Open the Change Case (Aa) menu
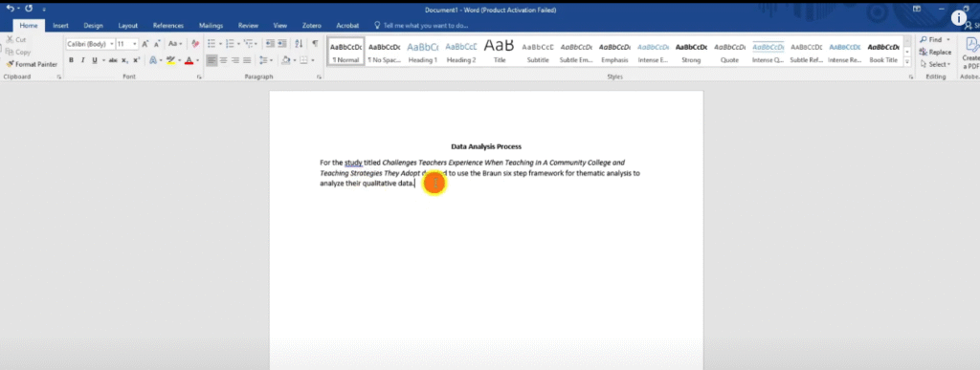 click(174, 44)
